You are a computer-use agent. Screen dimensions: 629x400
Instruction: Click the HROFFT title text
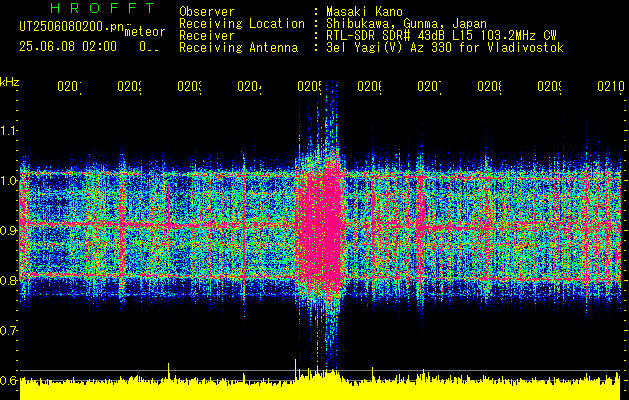pos(102,7)
